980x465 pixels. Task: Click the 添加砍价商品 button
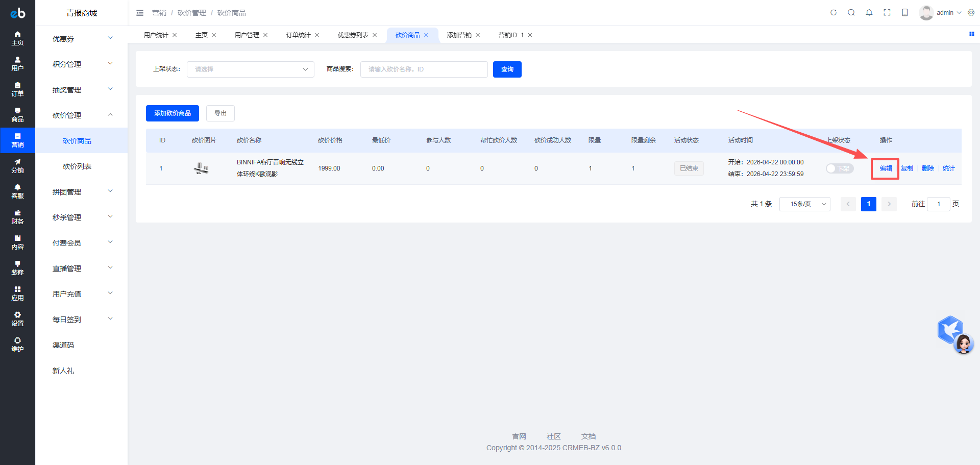pos(172,113)
